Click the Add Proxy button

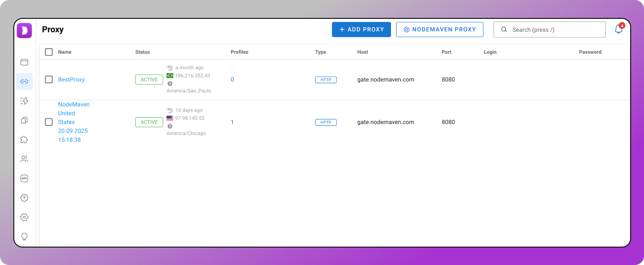click(361, 29)
